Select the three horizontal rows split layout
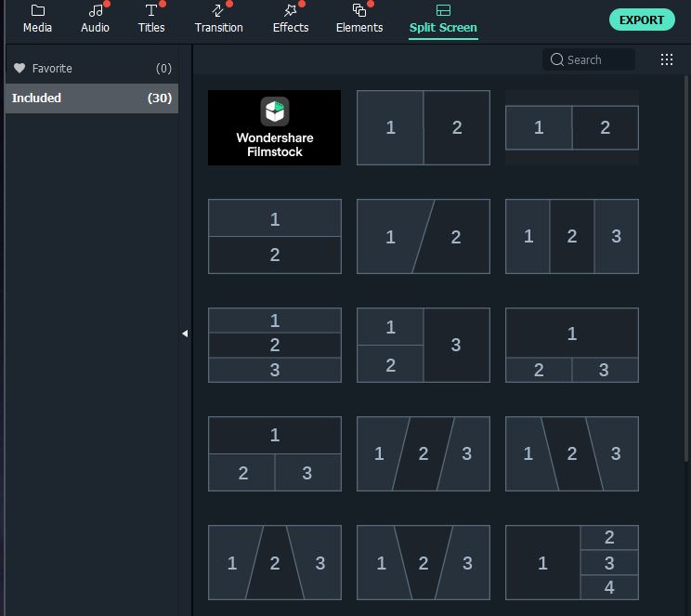The height and width of the screenshot is (616, 691). [x=274, y=345]
